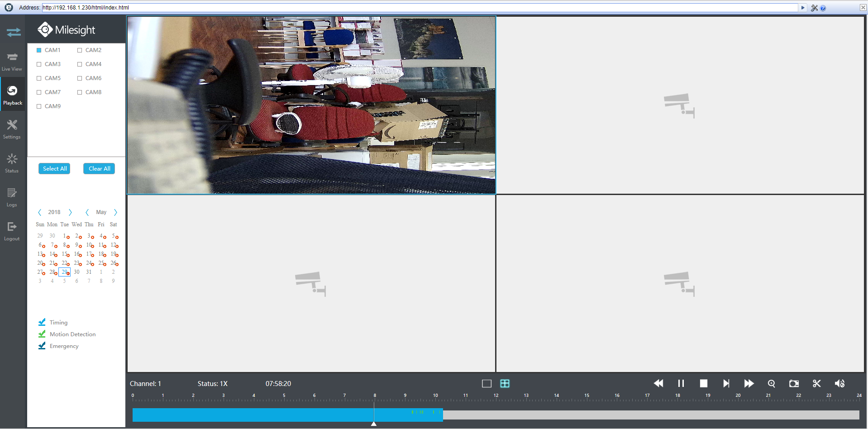Go to the next month in the calendar
Screen dimensions: 868x429
pyautogui.click(x=115, y=212)
